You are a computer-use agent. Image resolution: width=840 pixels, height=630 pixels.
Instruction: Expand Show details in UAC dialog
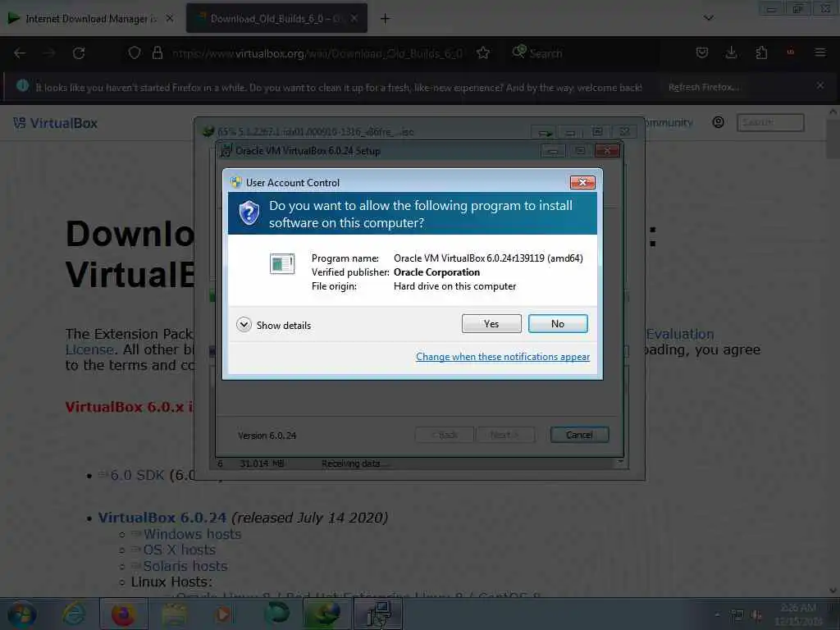pyautogui.click(x=274, y=325)
